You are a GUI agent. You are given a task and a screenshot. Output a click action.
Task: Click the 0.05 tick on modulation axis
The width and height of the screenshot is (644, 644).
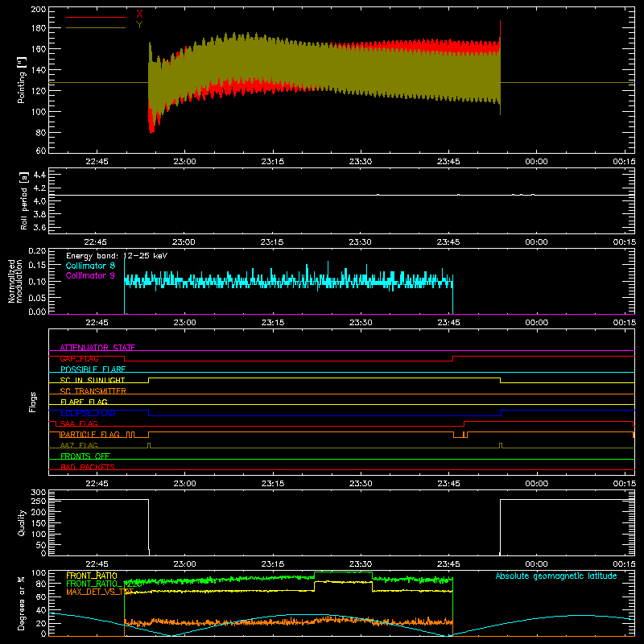38,297
